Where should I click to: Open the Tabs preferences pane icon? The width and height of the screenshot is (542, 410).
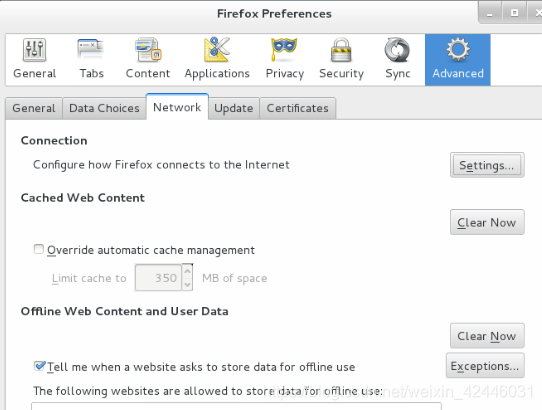click(91, 59)
